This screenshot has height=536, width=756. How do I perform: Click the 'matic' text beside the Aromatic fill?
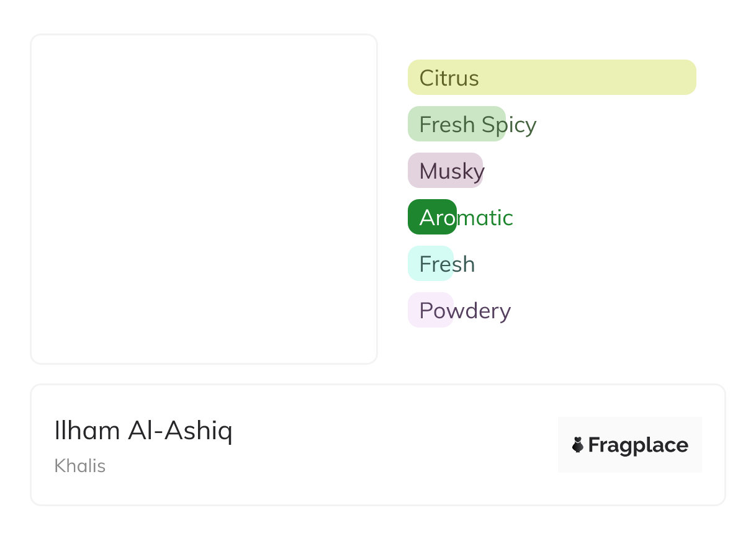[x=485, y=218]
